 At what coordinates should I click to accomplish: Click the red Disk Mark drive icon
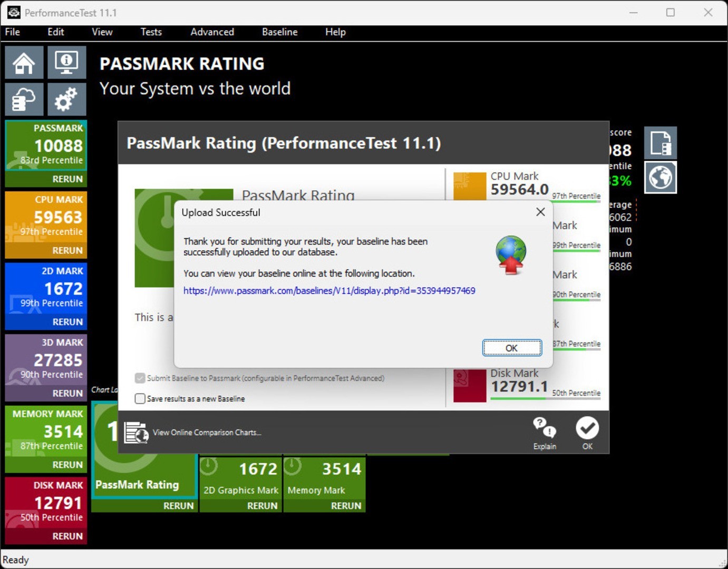click(x=470, y=386)
